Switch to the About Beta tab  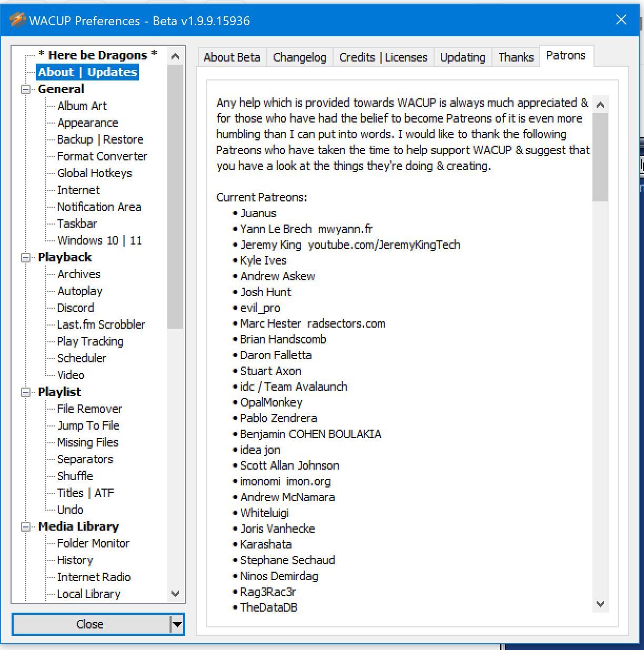pyautogui.click(x=232, y=57)
